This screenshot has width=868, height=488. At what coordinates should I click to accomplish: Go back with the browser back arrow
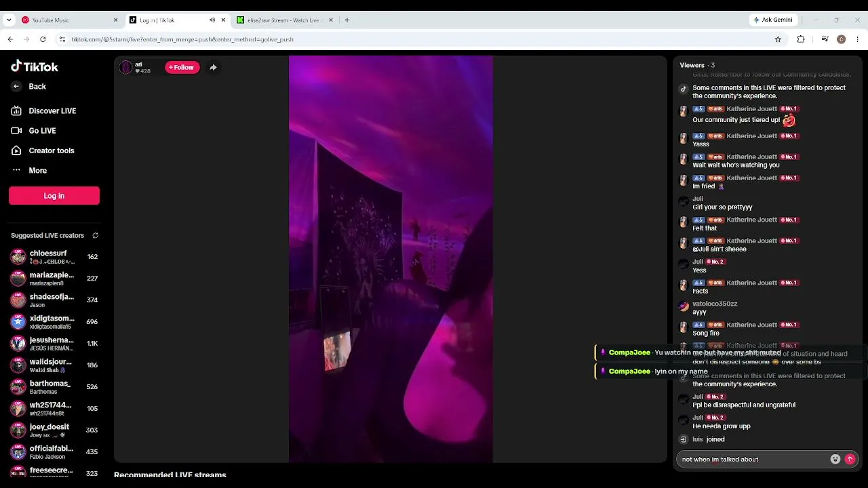(x=10, y=39)
